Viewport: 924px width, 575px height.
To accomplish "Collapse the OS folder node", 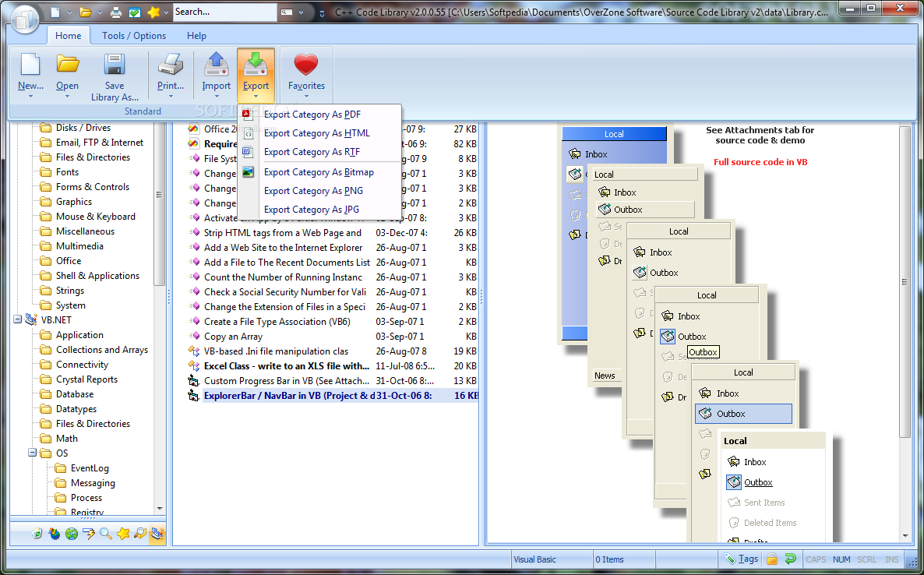I will 33,453.
